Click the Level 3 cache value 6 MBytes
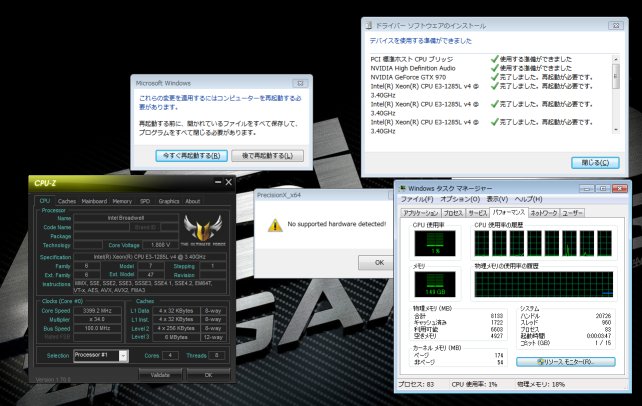 point(176,337)
